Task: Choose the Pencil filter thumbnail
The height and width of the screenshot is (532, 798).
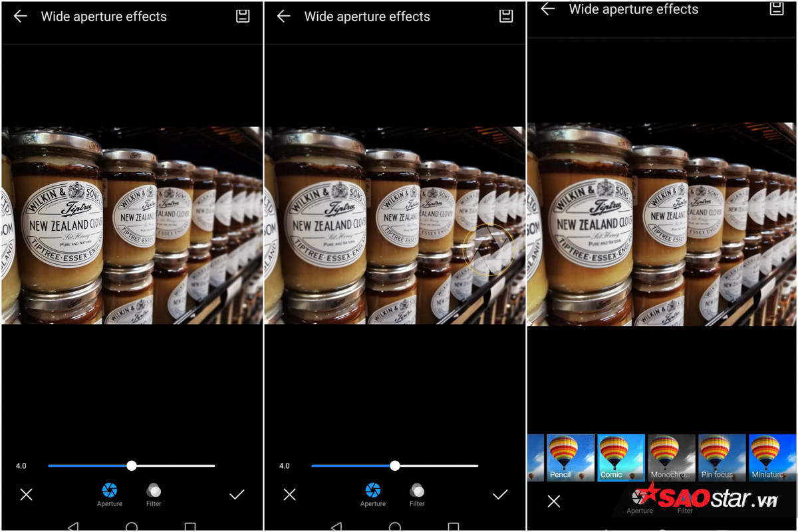Action: [571, 458]
